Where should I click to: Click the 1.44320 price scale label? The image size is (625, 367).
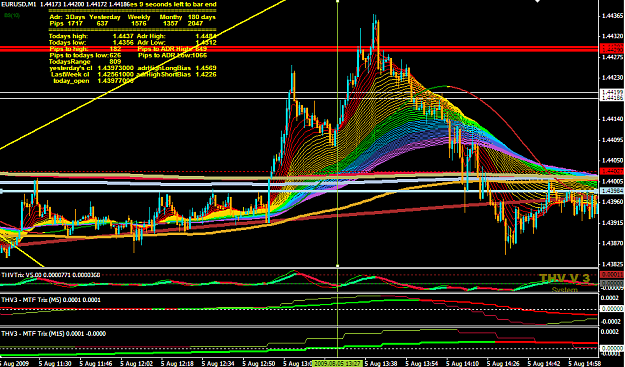click(x=613, y=36)
